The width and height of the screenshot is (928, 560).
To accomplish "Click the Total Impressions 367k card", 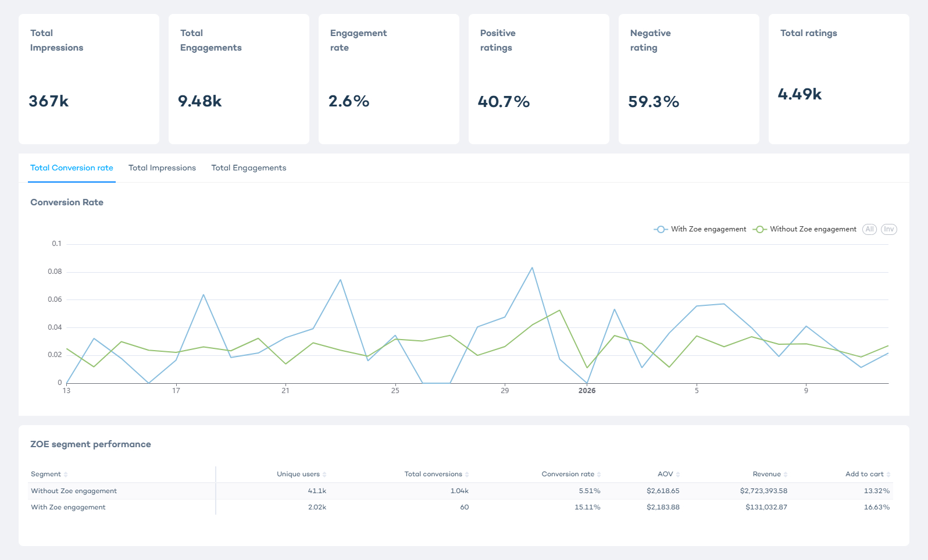I will point(89,79).
